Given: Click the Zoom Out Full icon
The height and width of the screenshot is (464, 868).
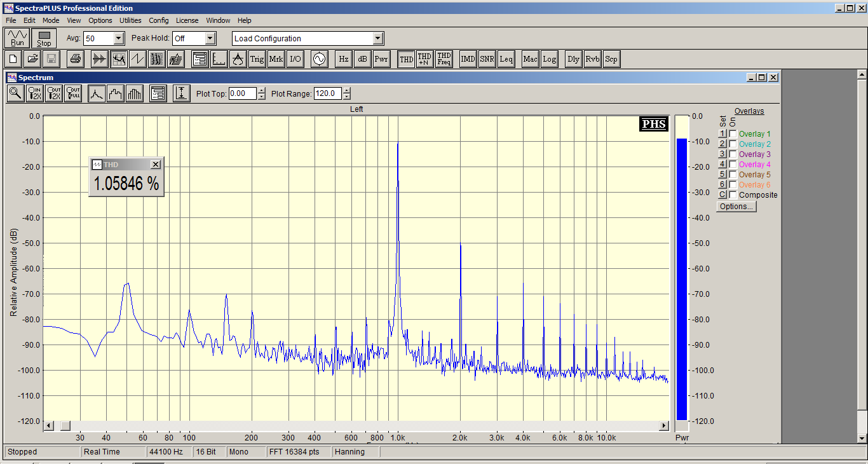Looking at the screenshot, I should pyautogui.click(x=73, y=93).
